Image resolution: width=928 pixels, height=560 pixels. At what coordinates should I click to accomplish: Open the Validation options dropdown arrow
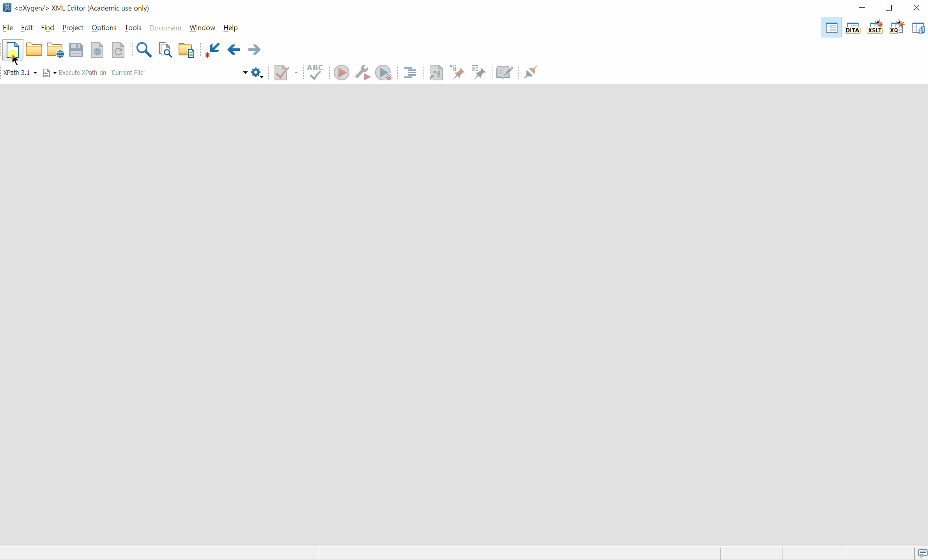[x=296, y=73]
